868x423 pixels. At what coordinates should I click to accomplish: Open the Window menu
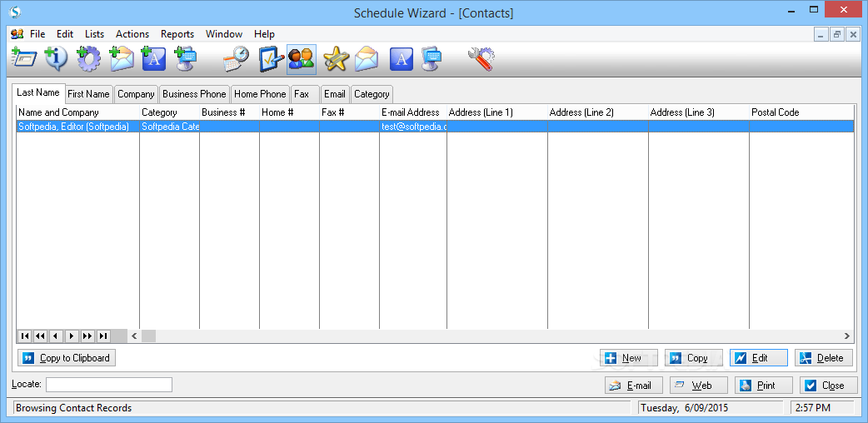(223, 34)
